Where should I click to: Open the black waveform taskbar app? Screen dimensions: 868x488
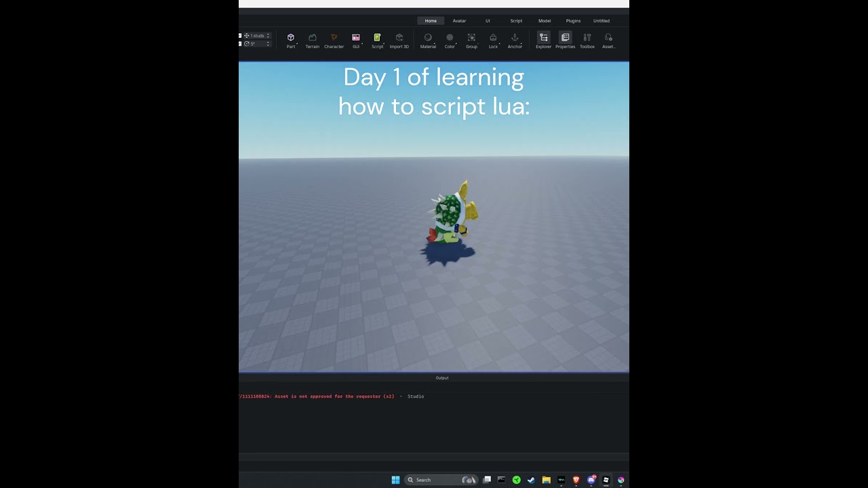pyautogui.click(x=561, y=480)
